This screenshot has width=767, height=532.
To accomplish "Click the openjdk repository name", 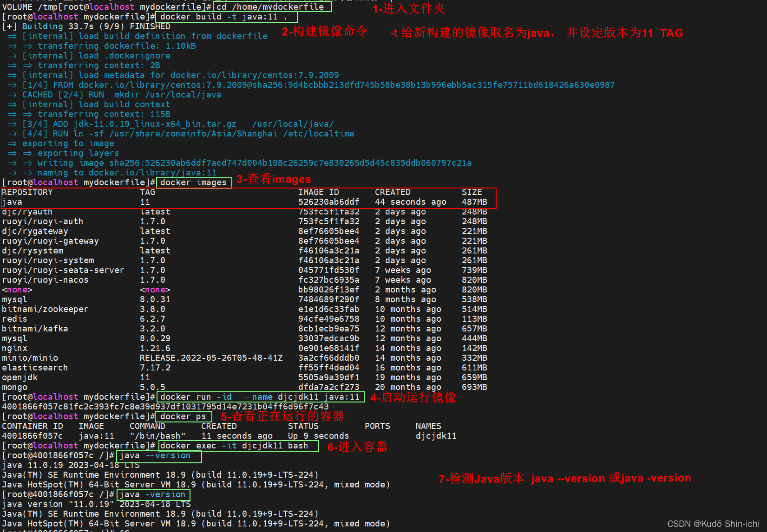I will 20,377.
